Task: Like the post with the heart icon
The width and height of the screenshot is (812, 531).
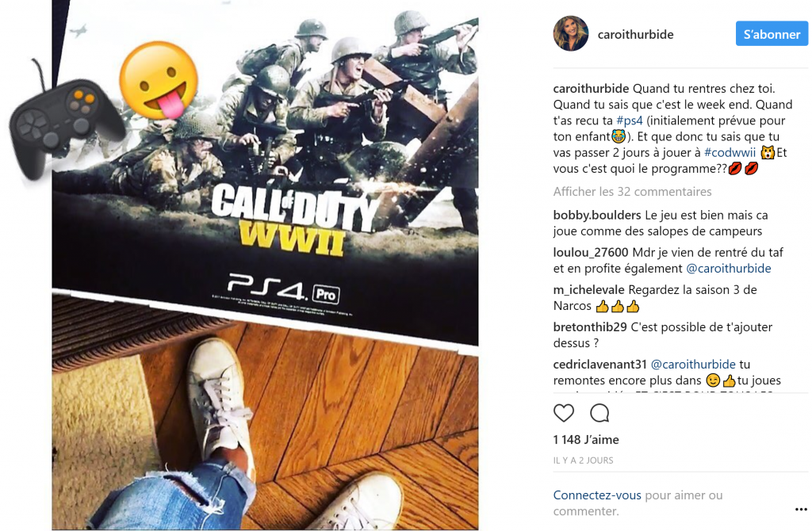Action: 564,413
